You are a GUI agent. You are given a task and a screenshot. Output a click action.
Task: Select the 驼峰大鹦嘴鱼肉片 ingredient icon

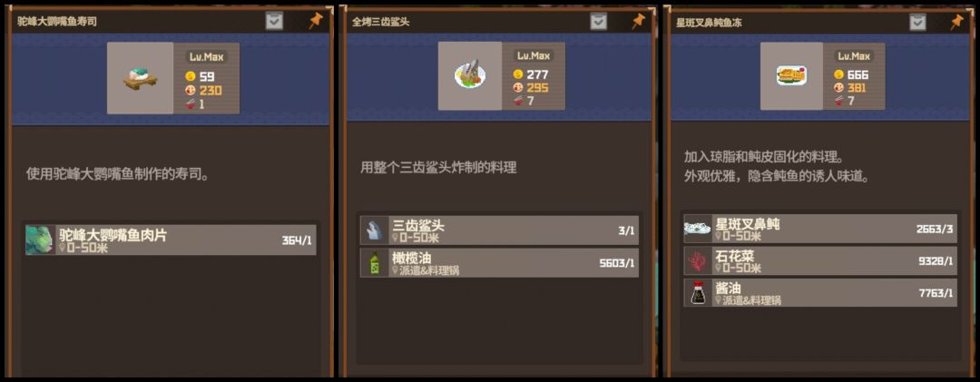[40, 240]
